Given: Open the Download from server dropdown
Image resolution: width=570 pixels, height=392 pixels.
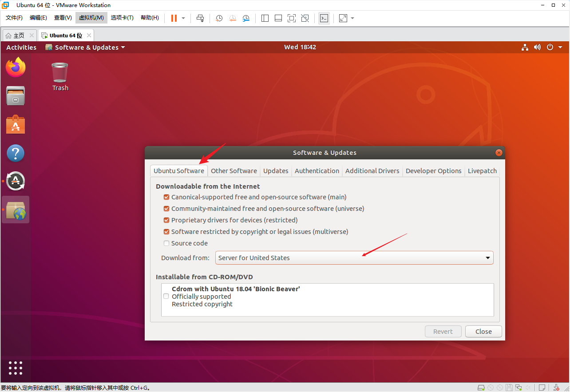Looking at the screenshot, I should 354,258.
